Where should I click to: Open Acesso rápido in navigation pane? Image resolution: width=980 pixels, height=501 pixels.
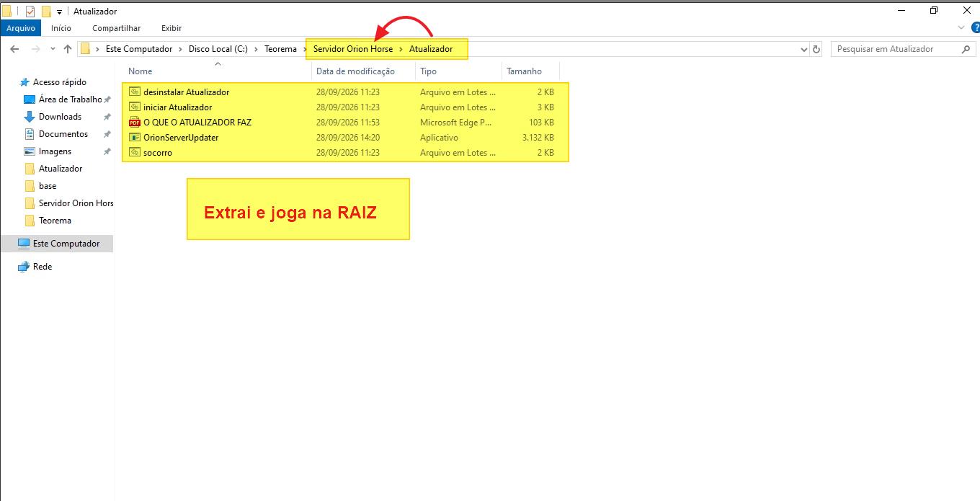[x=59, y=82]
